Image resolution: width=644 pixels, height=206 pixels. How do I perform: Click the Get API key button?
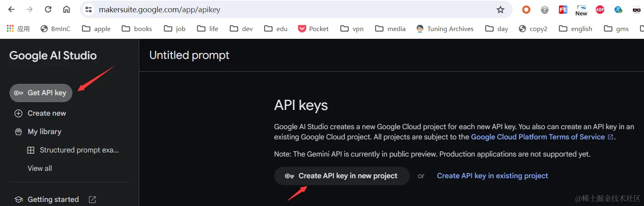[41, 93]
